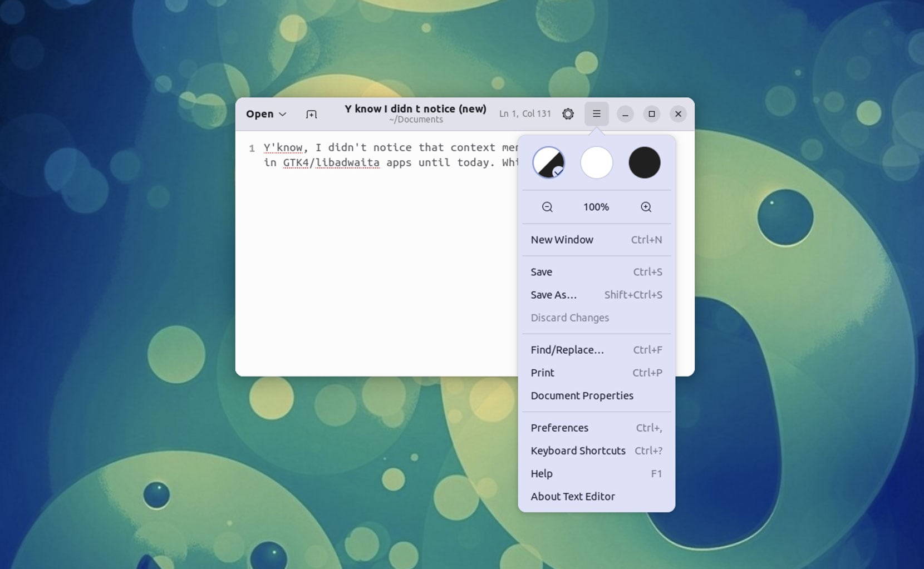Image resolution: width=924 pixels, height=569 pixels.
Task: Click the 100% zoom level label
Action: pos(596,206)
